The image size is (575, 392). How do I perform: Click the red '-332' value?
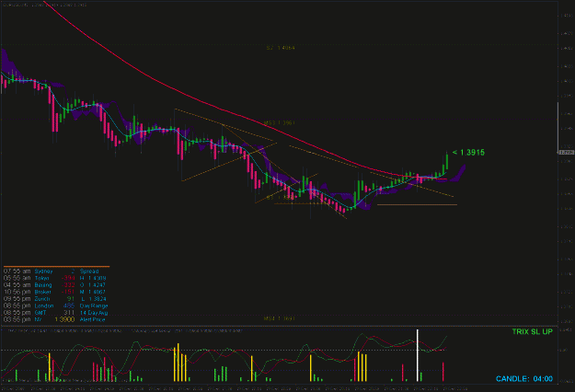tap(68, 285)
